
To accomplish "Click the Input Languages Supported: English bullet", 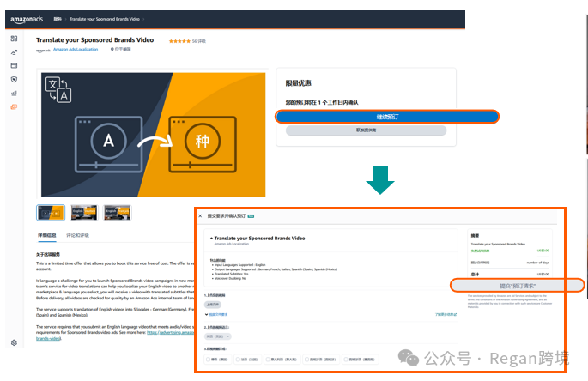I will [240, 265].
